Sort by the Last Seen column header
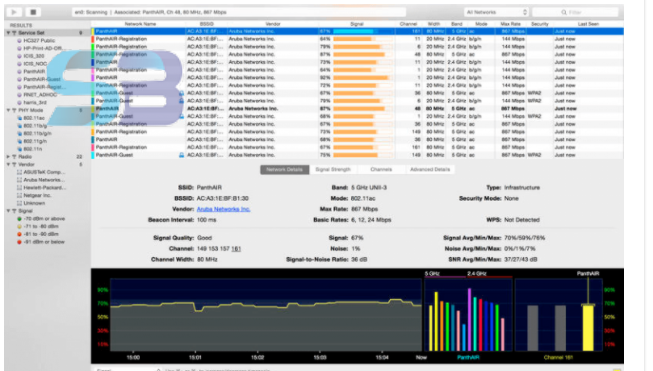 588,24
